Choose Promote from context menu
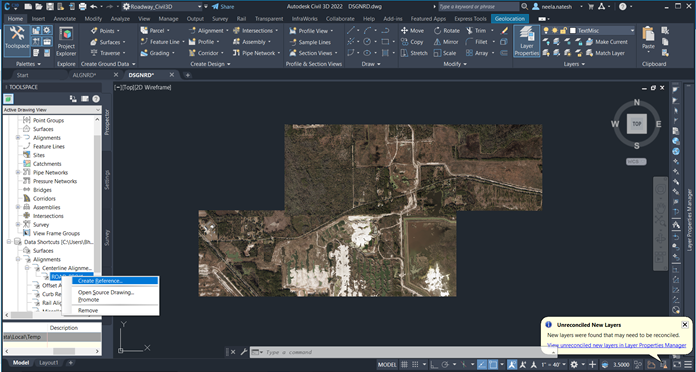Screen dimensions: 696x372 point(88,300)
